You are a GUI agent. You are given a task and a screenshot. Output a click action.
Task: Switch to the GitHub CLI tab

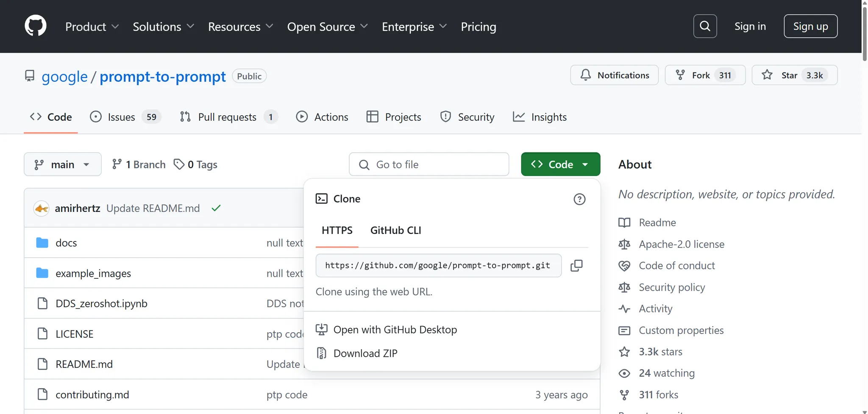pos(395,231)
